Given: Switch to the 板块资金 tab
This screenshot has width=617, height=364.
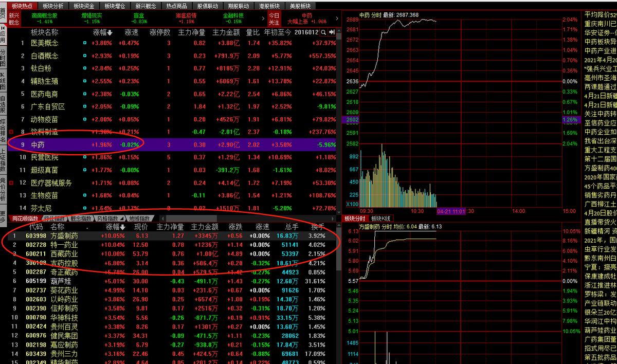Looking at the screenshot, I should tap(84, 6).
